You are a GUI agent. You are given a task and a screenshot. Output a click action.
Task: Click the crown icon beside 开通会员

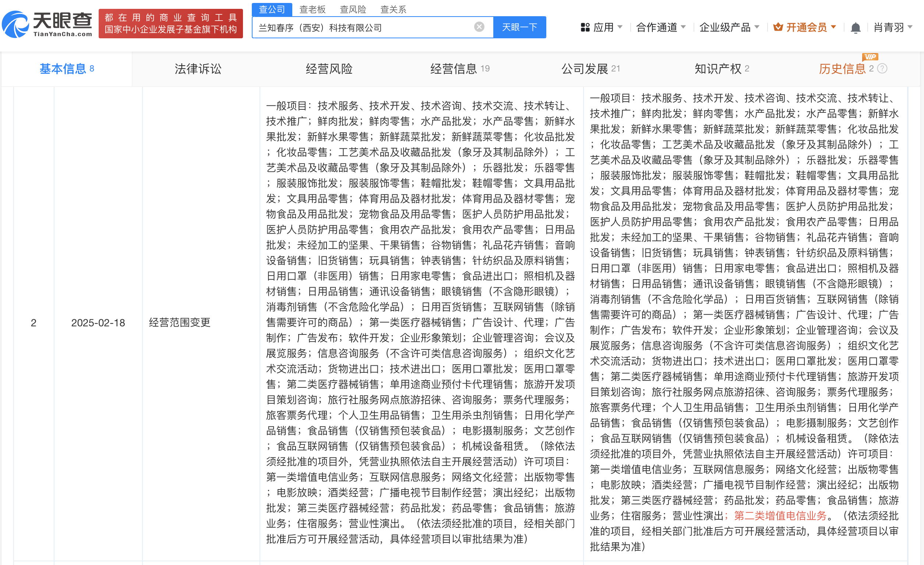pos(778,27)
